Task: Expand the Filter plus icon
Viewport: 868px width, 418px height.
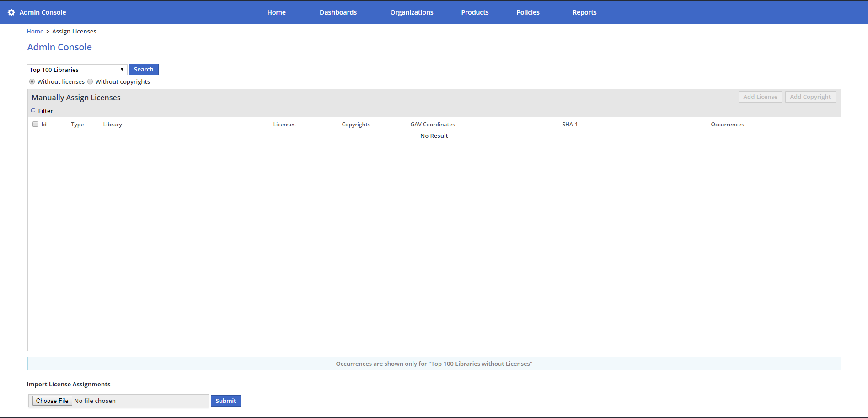Action: pos(33,110)
